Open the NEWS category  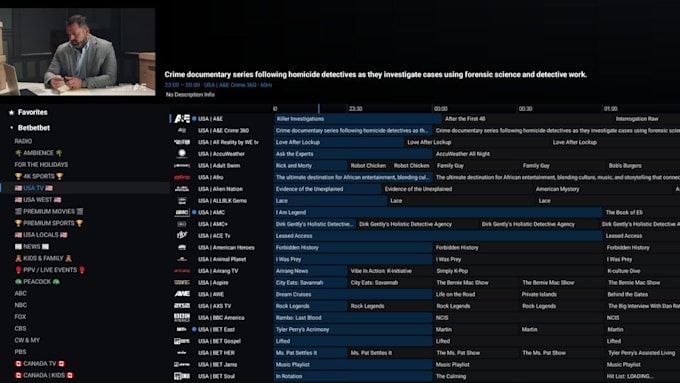[32, 246]
